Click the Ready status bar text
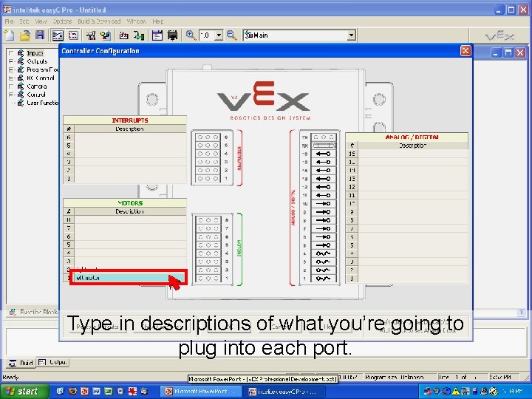532x399 pixels. pos(10,378)
